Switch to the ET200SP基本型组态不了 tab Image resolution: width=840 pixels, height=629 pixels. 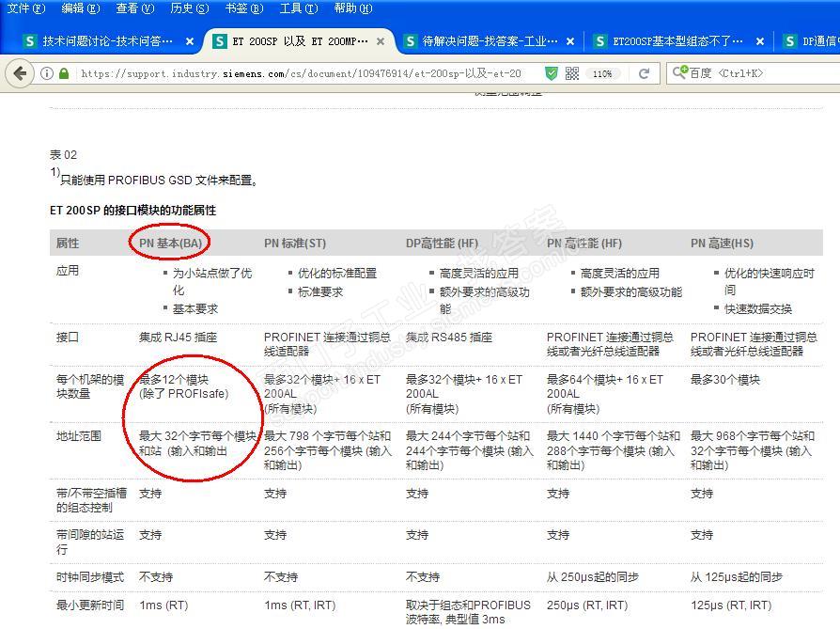pos(677,41)
